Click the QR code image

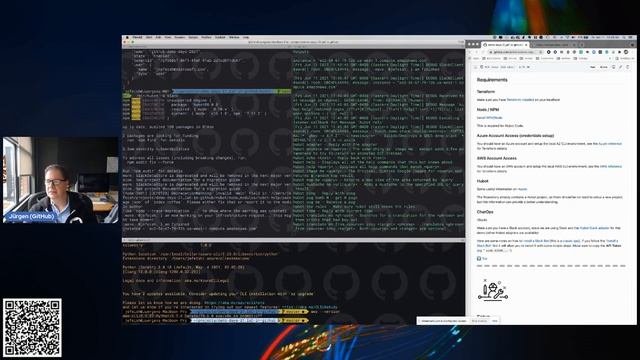(x=32, y=327)
